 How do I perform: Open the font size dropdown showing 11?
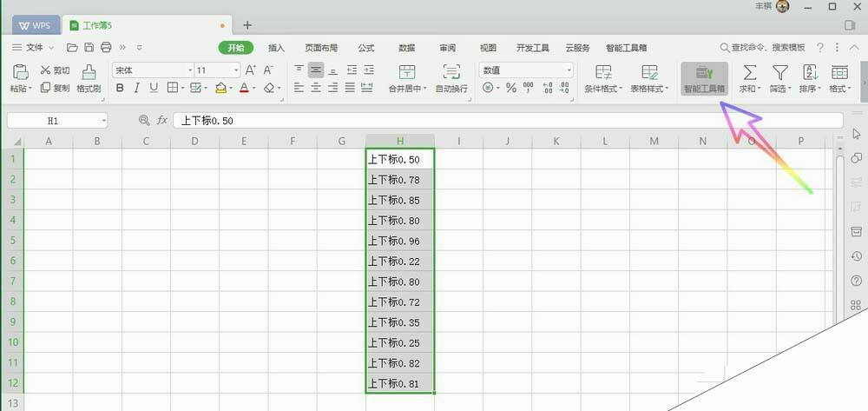[x=236, y=70]
